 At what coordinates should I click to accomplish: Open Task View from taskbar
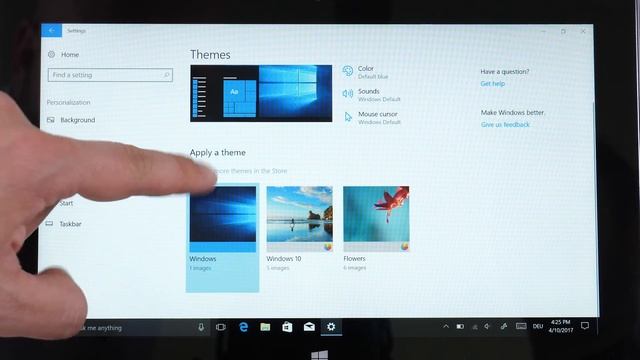221,327
